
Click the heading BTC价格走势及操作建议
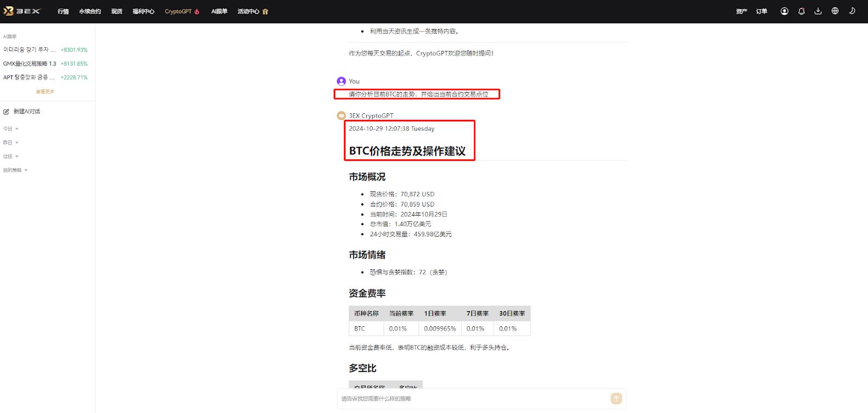click(x=407, y=151)
